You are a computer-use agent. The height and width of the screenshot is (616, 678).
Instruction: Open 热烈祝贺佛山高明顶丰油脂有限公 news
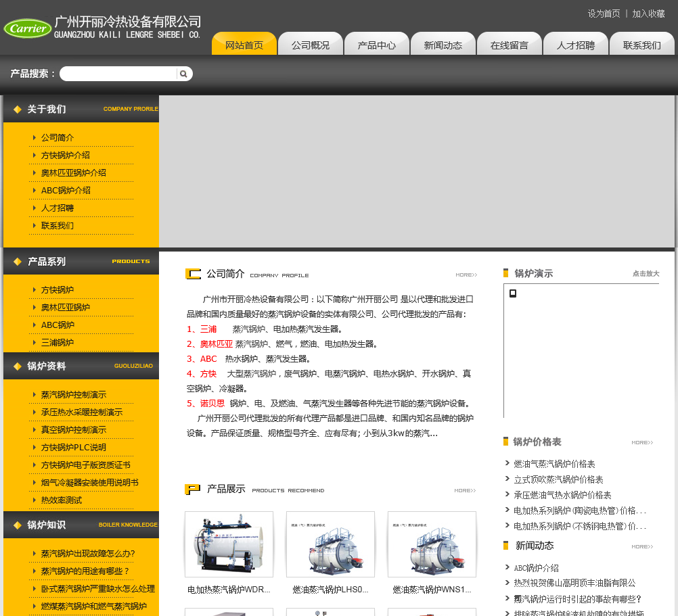(574, 583)
